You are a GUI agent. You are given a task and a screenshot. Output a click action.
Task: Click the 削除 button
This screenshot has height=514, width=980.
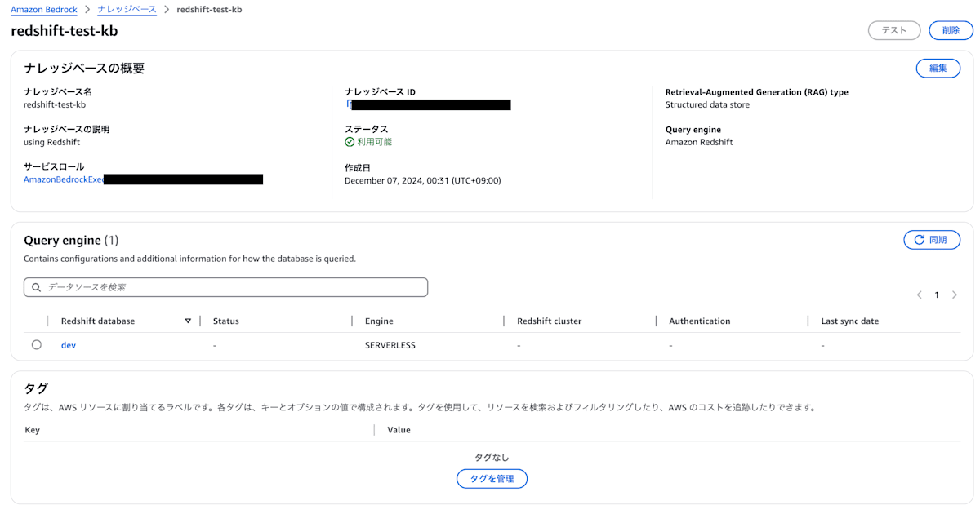coord(951,30)
